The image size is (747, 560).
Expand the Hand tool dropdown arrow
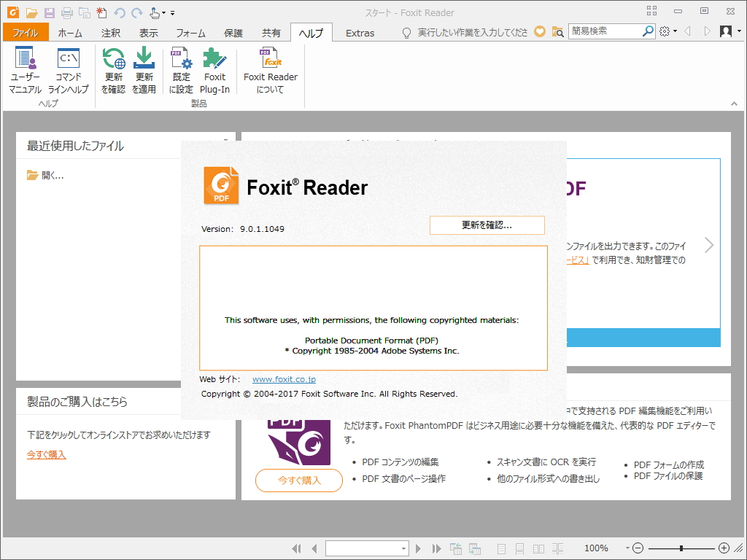(162, 12)
